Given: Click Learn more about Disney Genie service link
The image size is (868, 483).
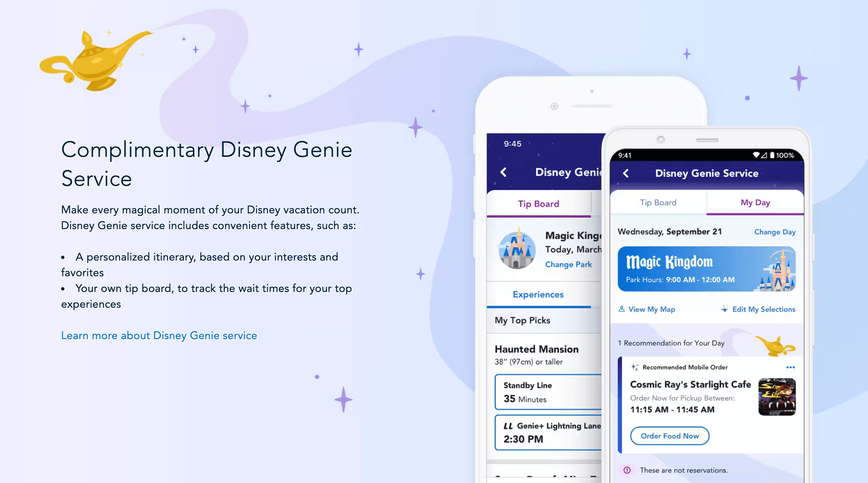Looking at the screenshot, I should click(x=159, y=336).
